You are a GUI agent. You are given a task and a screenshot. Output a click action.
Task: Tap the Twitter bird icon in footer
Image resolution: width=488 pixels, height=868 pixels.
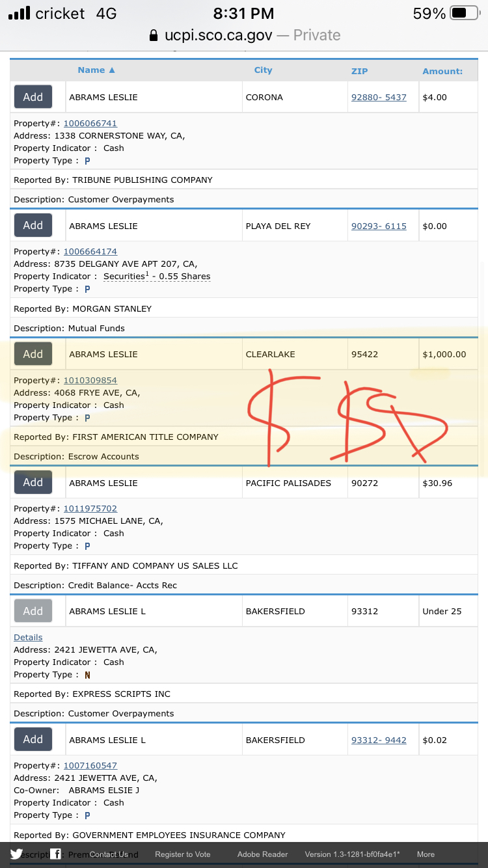(x=16, y=854)
